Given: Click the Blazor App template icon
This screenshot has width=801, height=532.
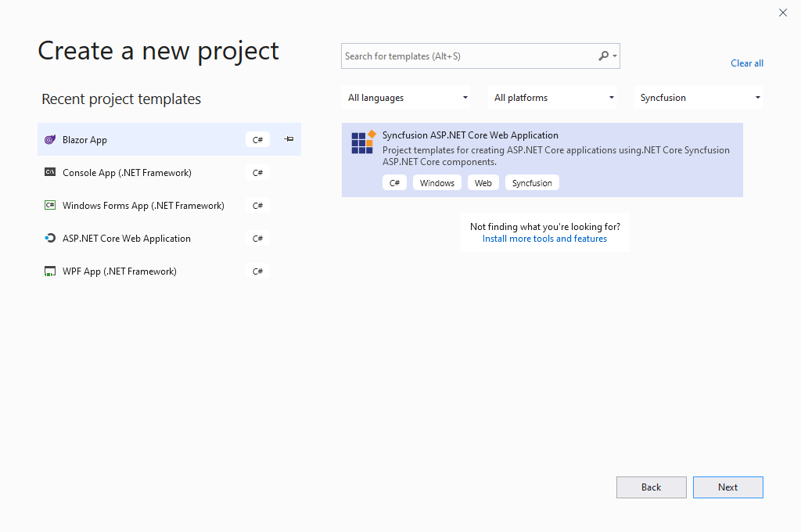Looking at the screenshot, I should tap(49, 139).
